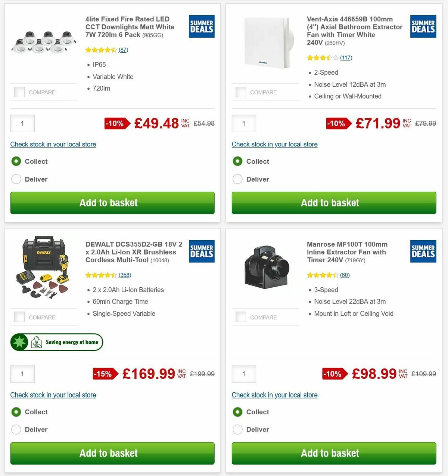Open the (117) reviews link for Vent-Axia
Viewport: 448px width, 476px height.
pyautogui.click(x=346, y=58)
